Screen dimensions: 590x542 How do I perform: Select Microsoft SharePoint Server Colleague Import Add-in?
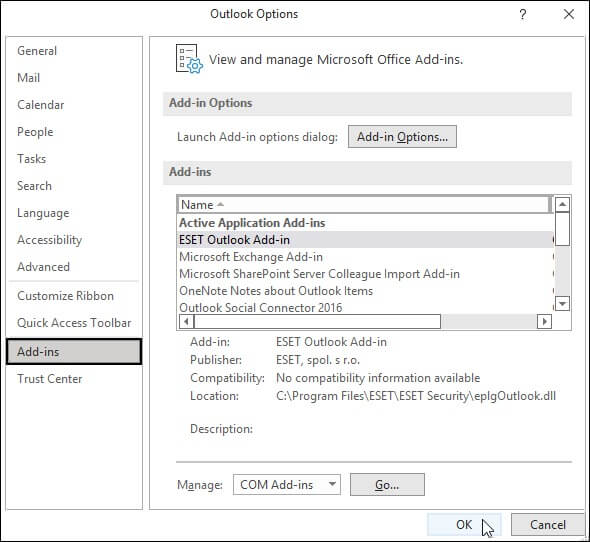pyautogui.click(x=365, y=274)
